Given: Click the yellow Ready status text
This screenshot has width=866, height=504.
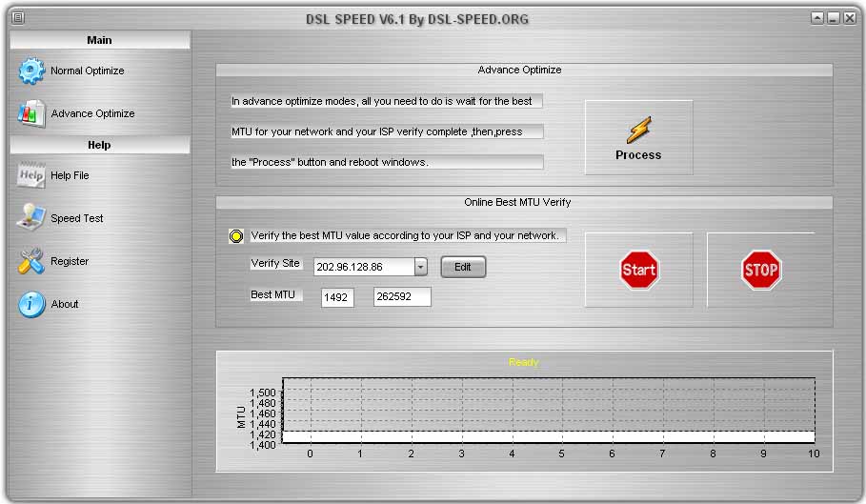Looking at the screenshot, I should pyautogui.click(x=524, y=362).
